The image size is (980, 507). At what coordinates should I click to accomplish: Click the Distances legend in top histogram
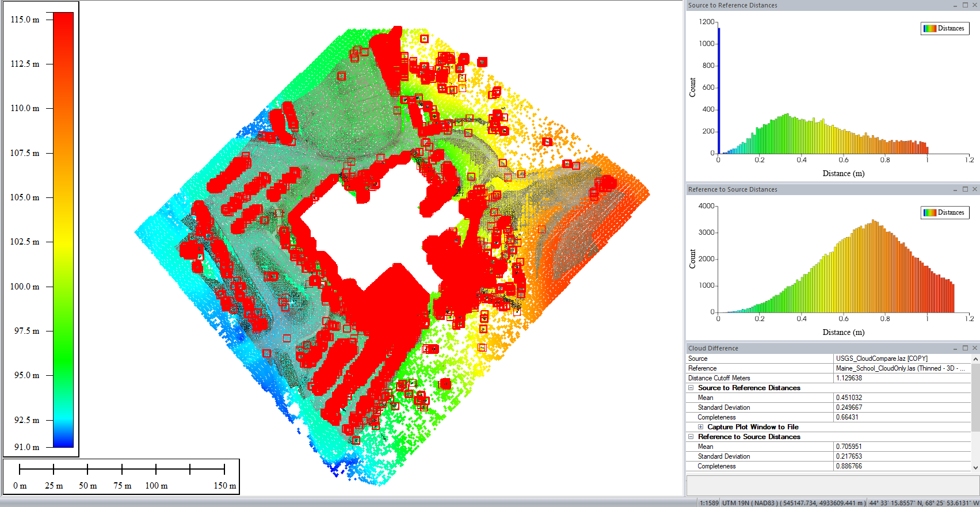click(945, 28)
